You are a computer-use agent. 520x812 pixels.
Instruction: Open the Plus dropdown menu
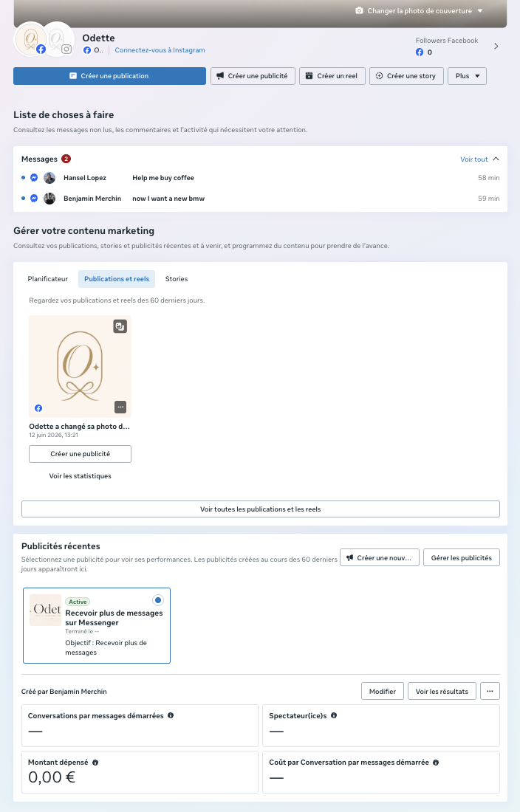tap(467, 76)
